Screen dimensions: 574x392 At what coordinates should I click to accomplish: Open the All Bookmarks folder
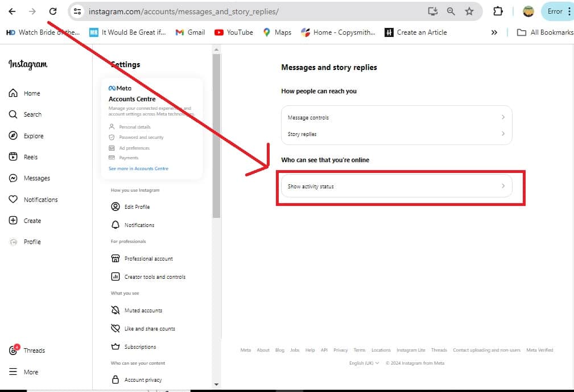545,32
